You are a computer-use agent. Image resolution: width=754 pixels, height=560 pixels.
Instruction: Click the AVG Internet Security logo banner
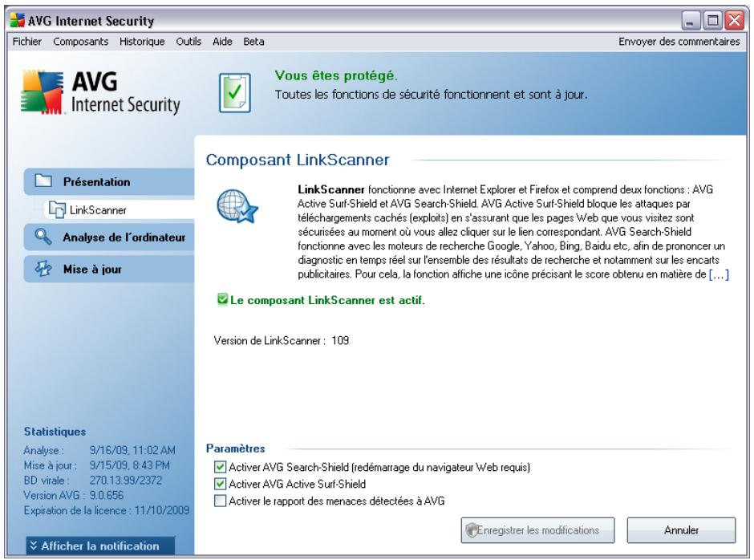click(x=100, y=92)
